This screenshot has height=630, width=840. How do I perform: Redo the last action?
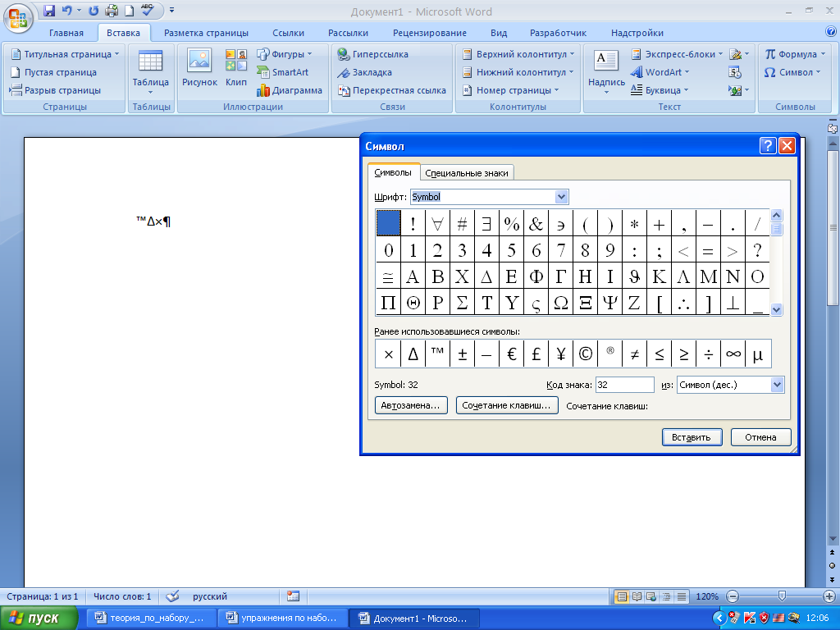tap(94, 10)
